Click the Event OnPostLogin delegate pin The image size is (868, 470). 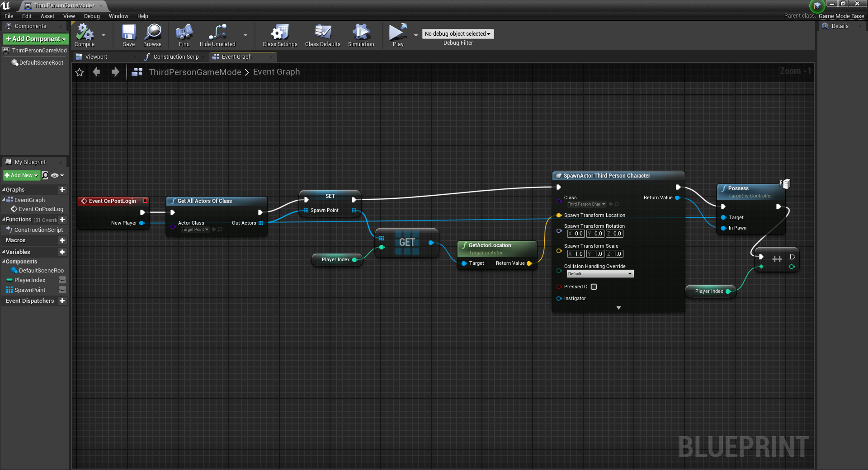pos(145,201)
